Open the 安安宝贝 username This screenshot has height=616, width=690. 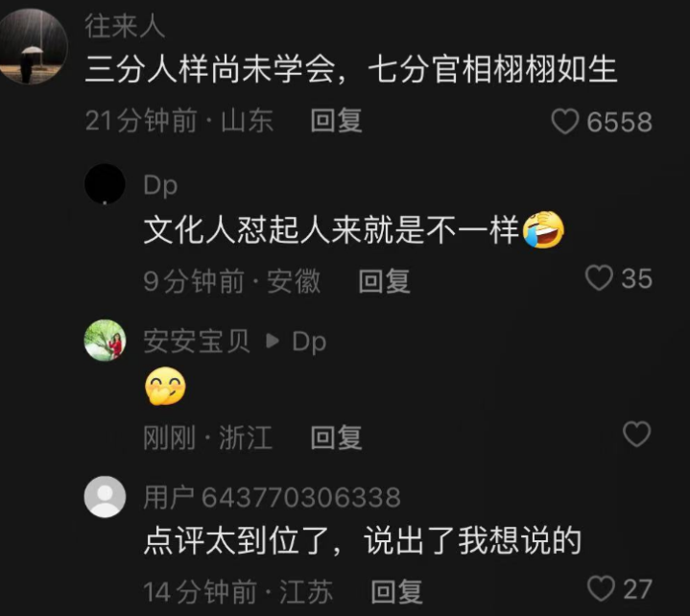pyautogui.click(x=197, y=341)
